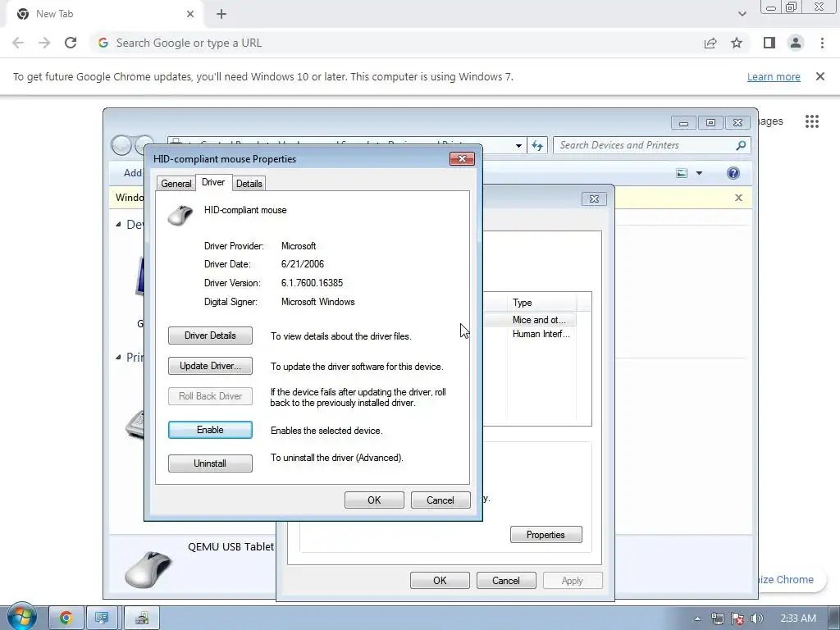Open Properties in the QEMU tablet dialog
840x630 pixels.
(x=546, y=535)
